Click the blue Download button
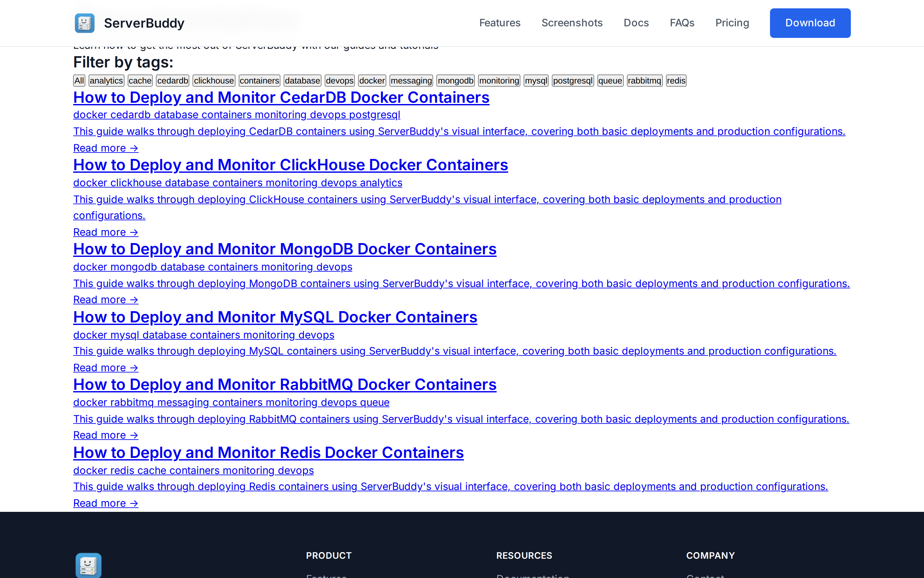 (x=810, y=23)
